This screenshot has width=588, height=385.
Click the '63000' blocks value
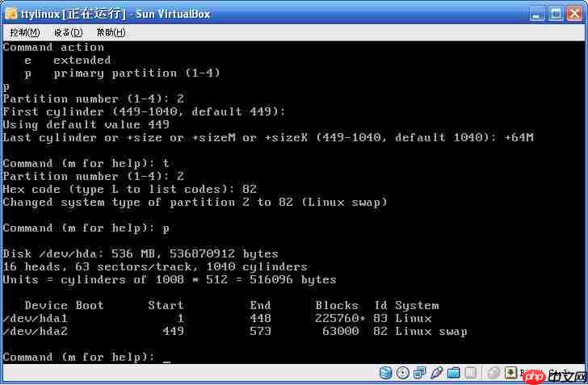pyautogui.click(x=341, y=332)
